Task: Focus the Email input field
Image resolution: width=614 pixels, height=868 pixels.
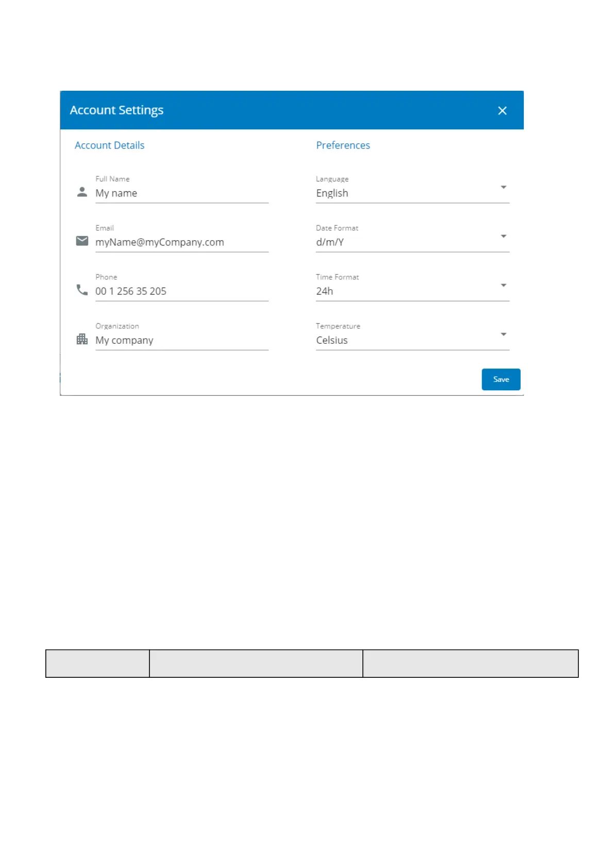Action: tap(181, 242)
